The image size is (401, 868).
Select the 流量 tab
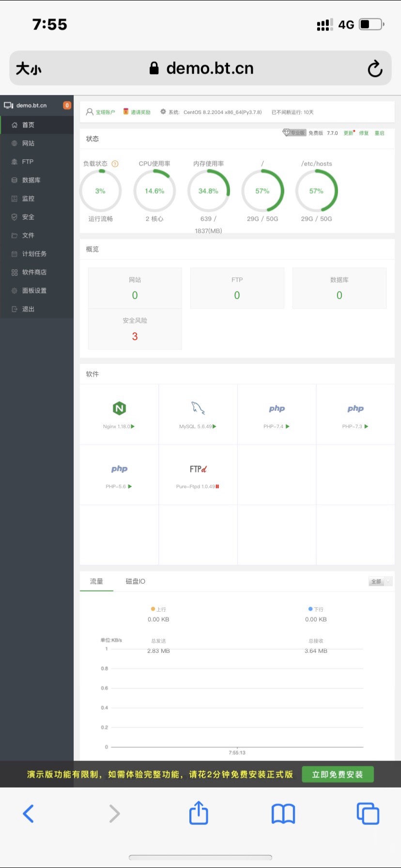pos(96,581)
